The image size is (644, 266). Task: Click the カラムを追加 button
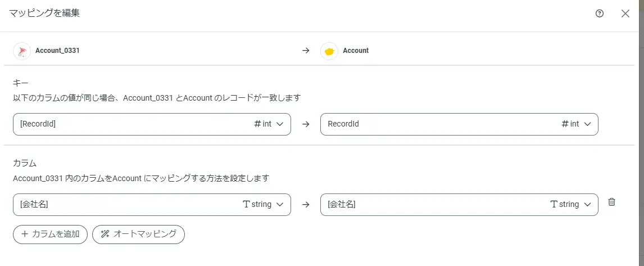[x=50, y=235]
